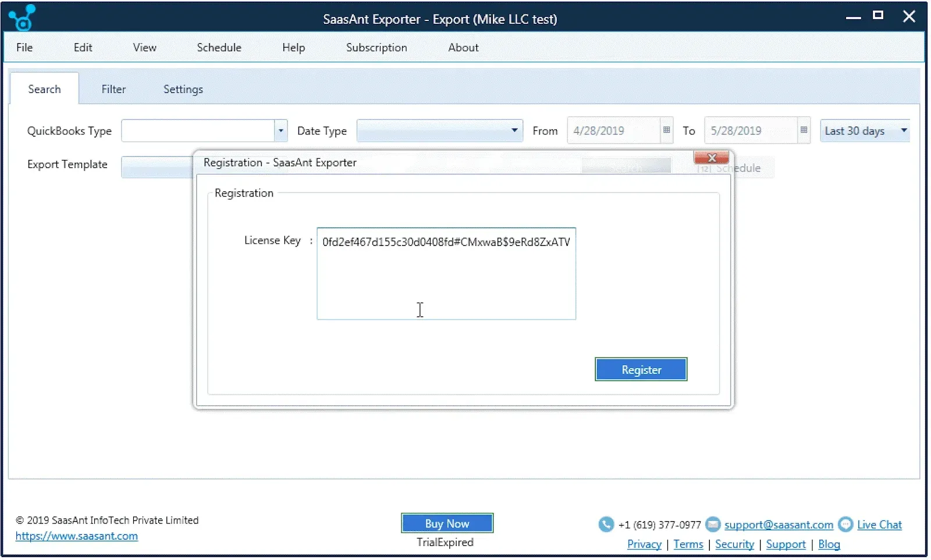Switch to the Search tab
The height and width of the screenshot is (560, 931).
pyautogui.click(x=44, y=89)
